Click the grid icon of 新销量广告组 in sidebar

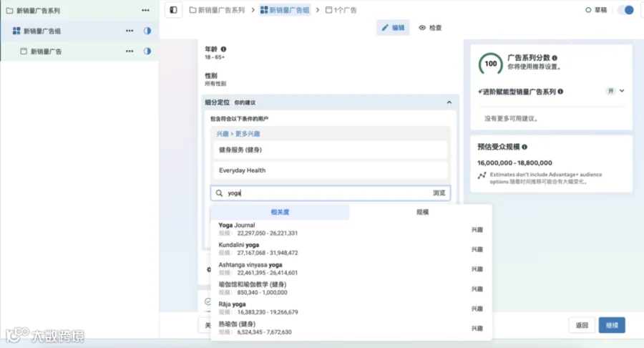[x=16, y=31]
